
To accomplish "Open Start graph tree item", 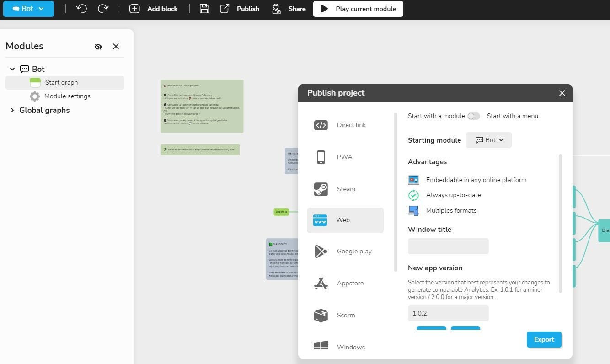I will 65,83.
